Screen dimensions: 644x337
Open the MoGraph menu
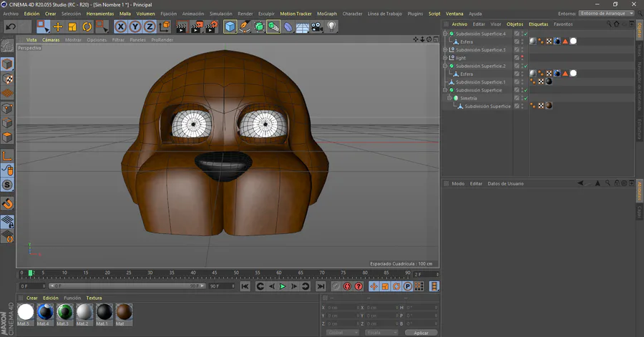[x=326, y=13]
